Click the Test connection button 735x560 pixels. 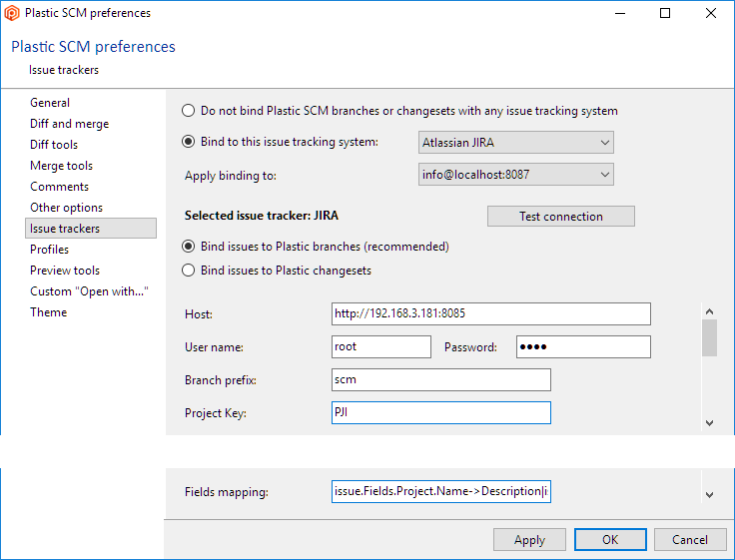[x=561, y=217]
